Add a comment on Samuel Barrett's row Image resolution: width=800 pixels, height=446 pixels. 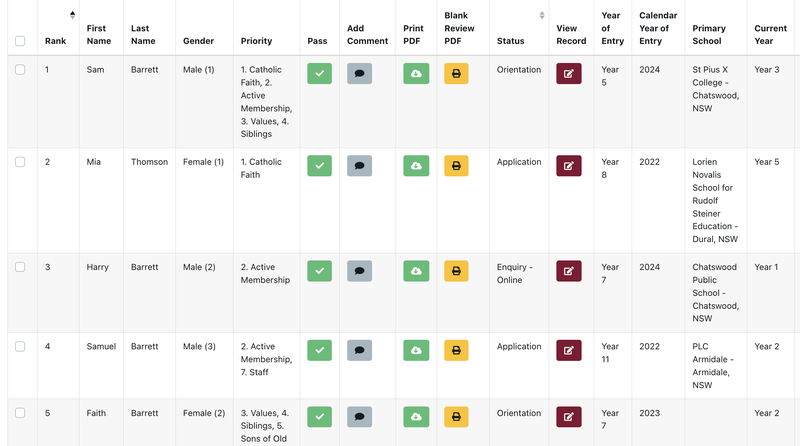pos(359,350)
